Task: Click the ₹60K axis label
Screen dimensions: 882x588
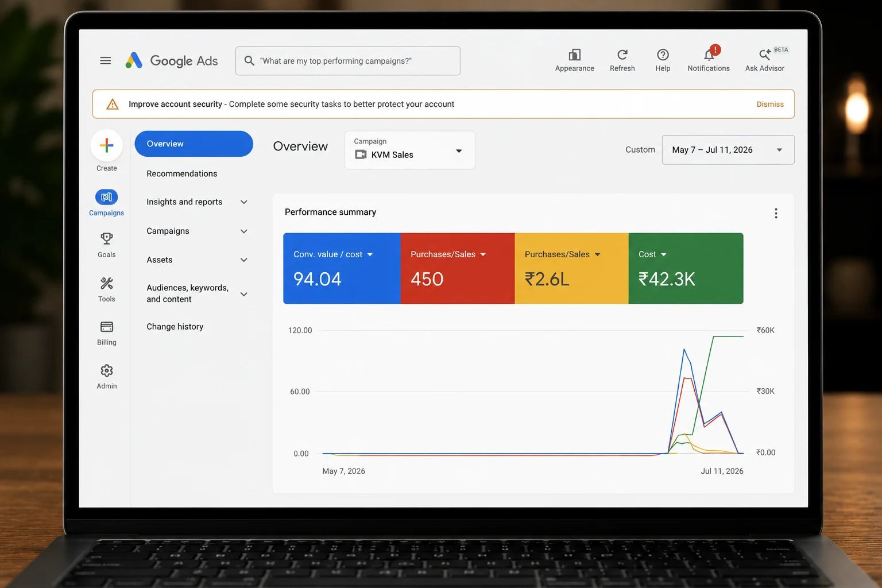Action: 765,330
